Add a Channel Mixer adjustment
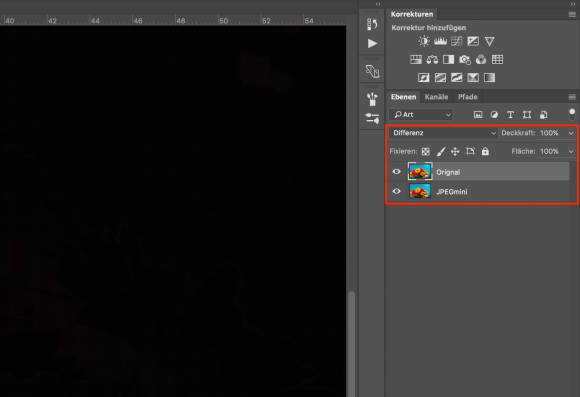This screenshot has height=397, width=580. (481, 60)
